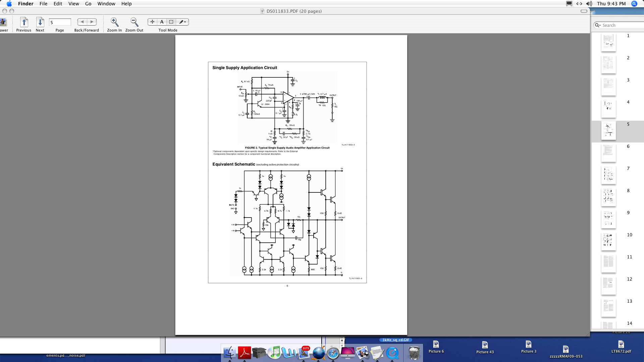This screenshot has width=644, height=362.
Task: Click the Back navigation arrow
Action: coord(82,22)
